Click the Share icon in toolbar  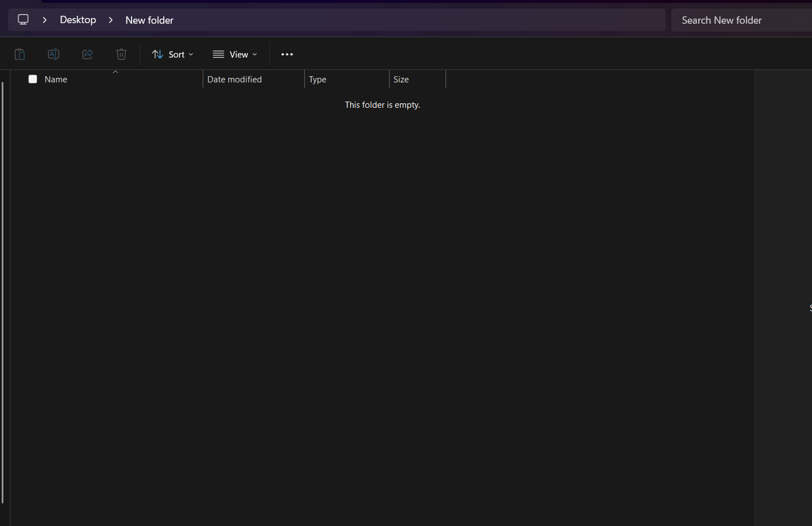pyautogui.click(x=88, y=54)
